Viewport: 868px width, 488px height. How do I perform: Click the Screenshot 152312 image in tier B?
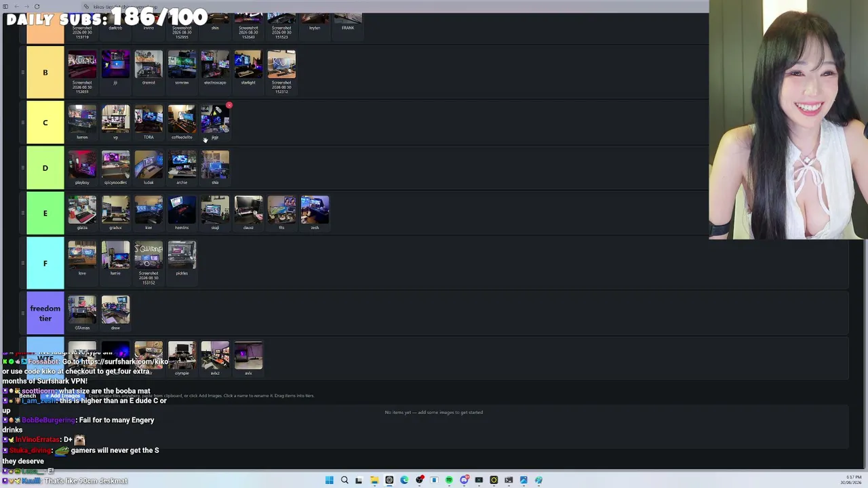pyautogui.click(x=281, y=64)
